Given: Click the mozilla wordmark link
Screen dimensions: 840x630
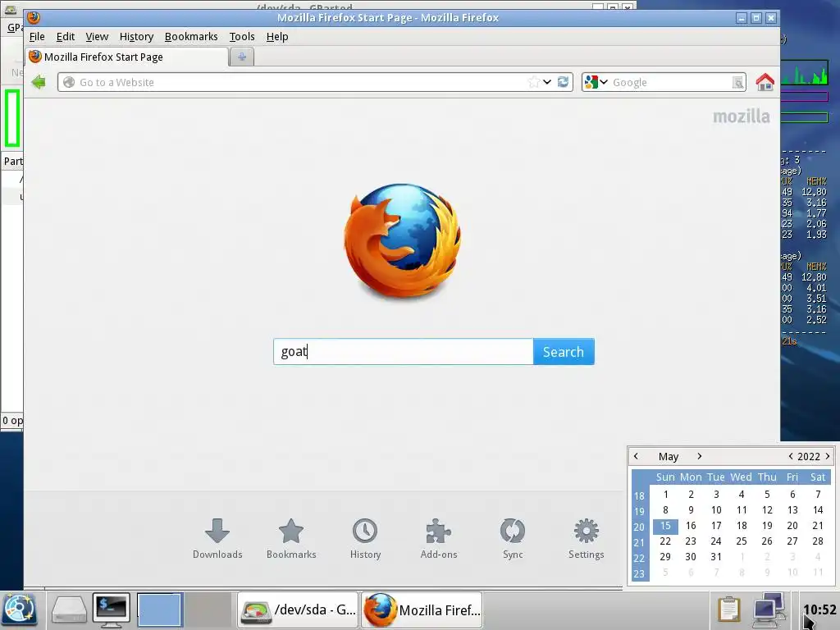Looking at the screenshot, I should pos(741,116).
